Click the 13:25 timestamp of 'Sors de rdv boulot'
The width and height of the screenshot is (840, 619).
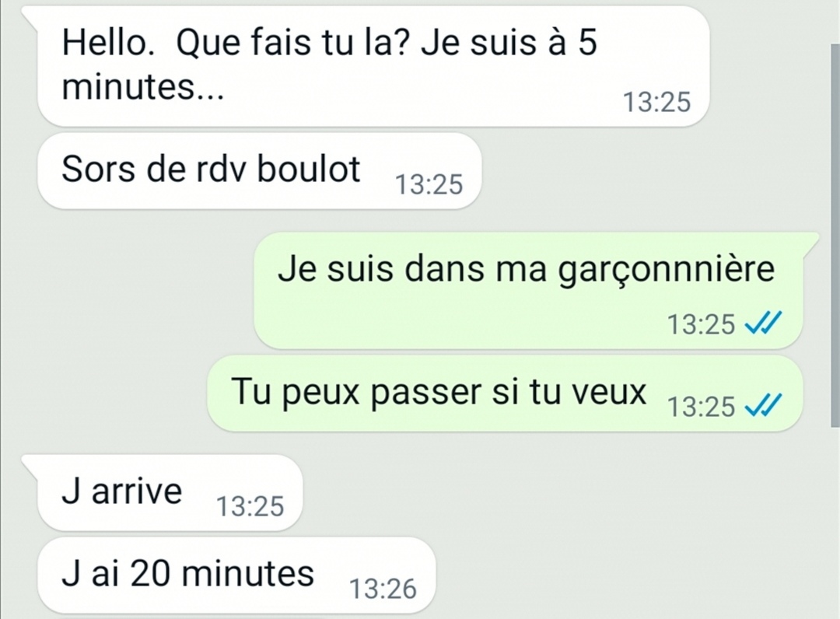coord(429,185)
